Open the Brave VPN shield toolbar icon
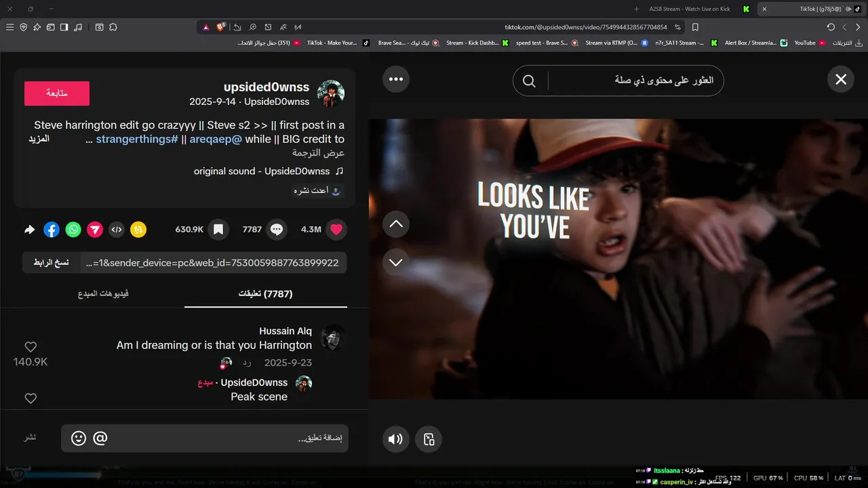The image size is (868, 488). [x=24, y=27]
